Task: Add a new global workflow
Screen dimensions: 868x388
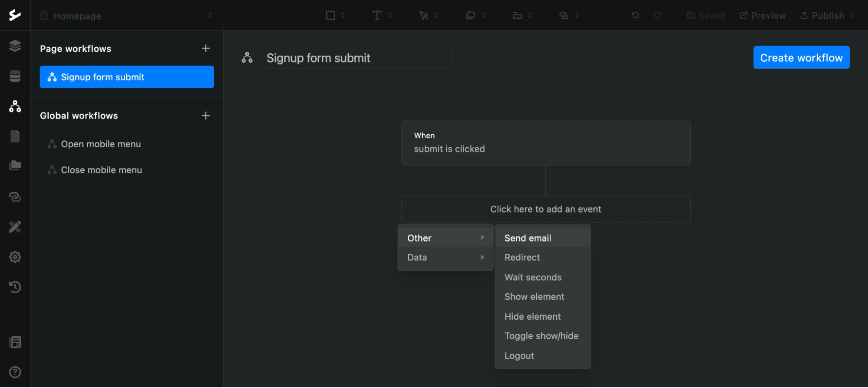Action: click(x=206, y=116)
